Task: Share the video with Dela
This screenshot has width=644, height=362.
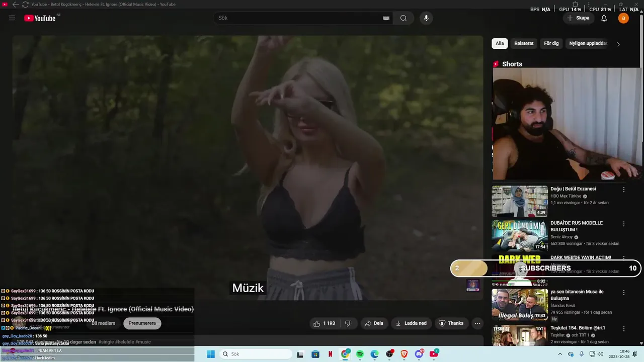Action: 374,323
